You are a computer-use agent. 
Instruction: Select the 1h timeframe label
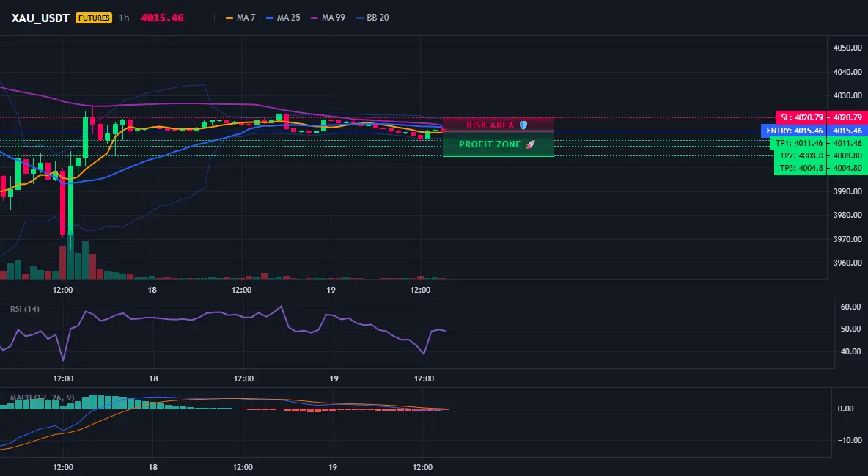(x=124, y=18)
